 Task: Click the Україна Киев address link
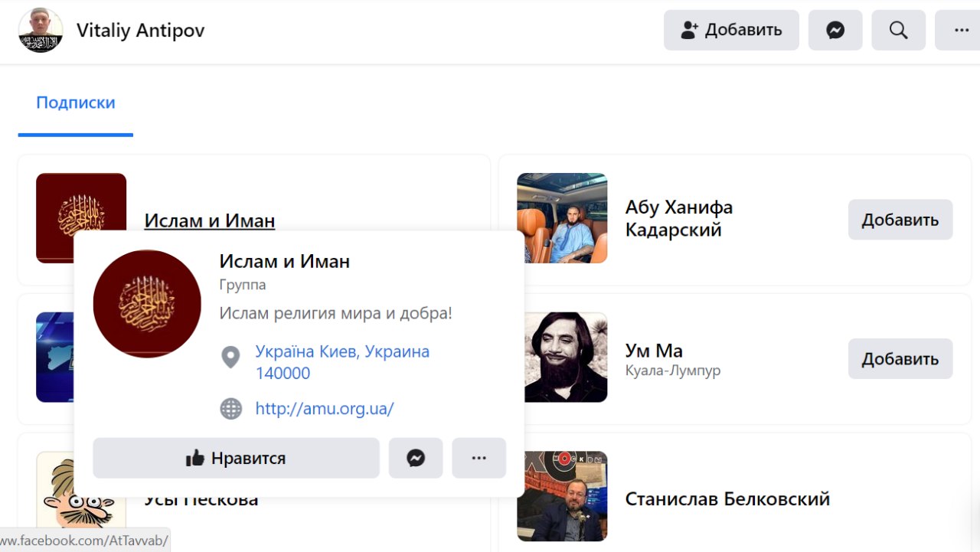pos(342,352)
